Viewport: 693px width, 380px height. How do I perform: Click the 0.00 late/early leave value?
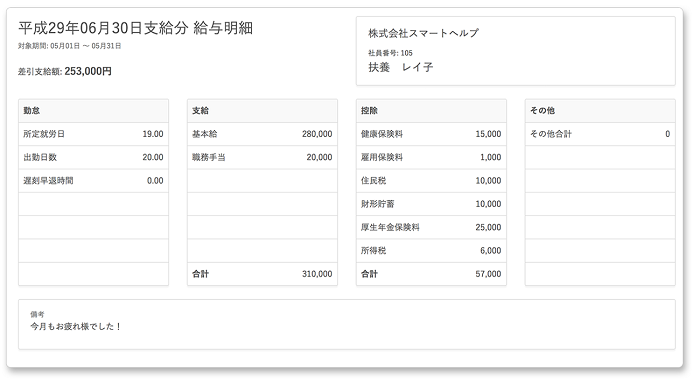155,181
